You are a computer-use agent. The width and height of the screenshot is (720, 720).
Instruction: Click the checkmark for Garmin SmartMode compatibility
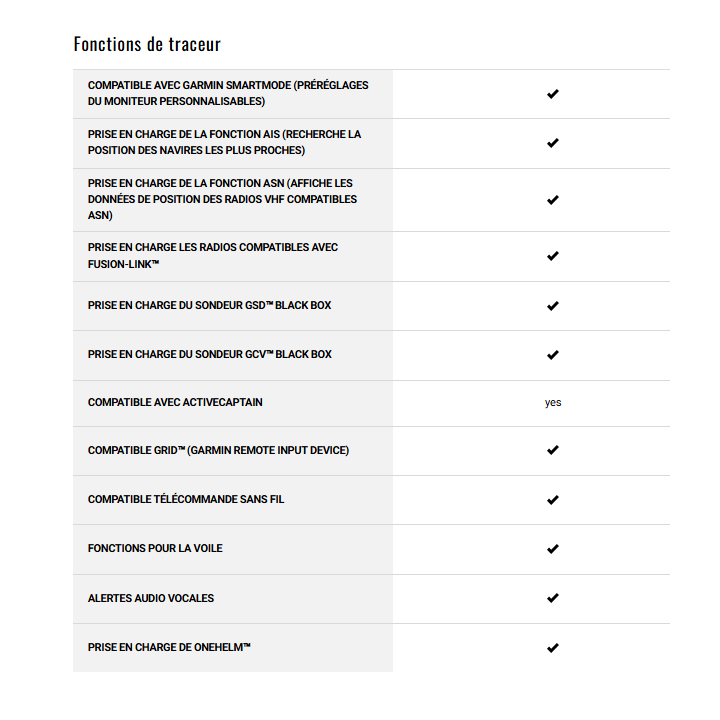(552, 94)
